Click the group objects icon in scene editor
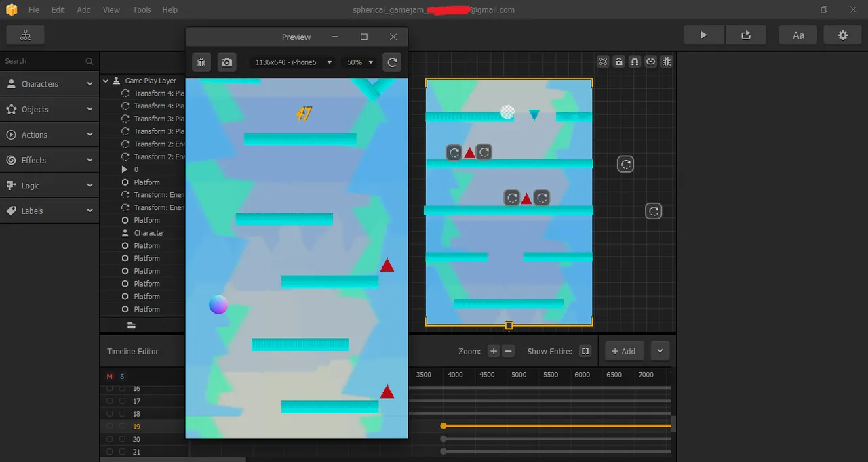Image resolution: width=868 pixels, height=462 pixels. 603,62
